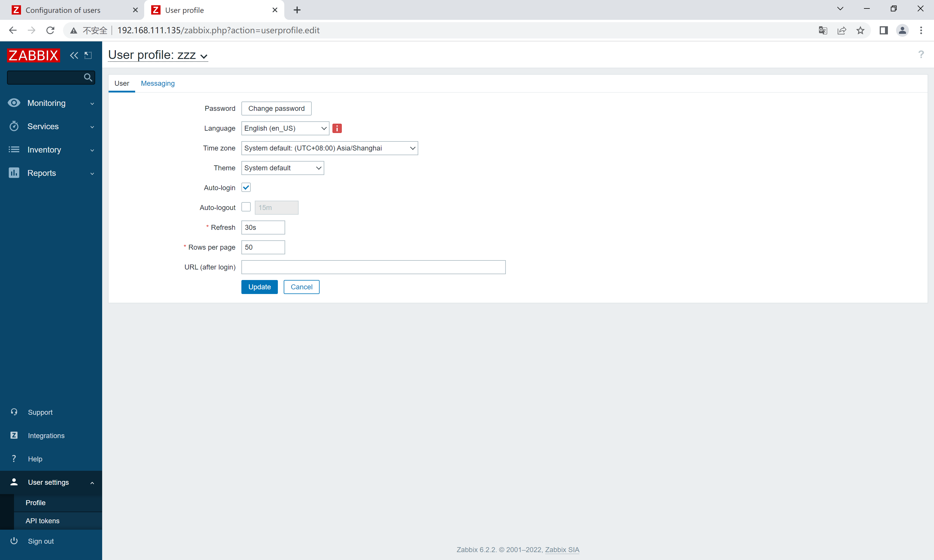This screenshot has height=560, width=934.
Task: Switch to the Messaging tab
Action: [158, 83]
